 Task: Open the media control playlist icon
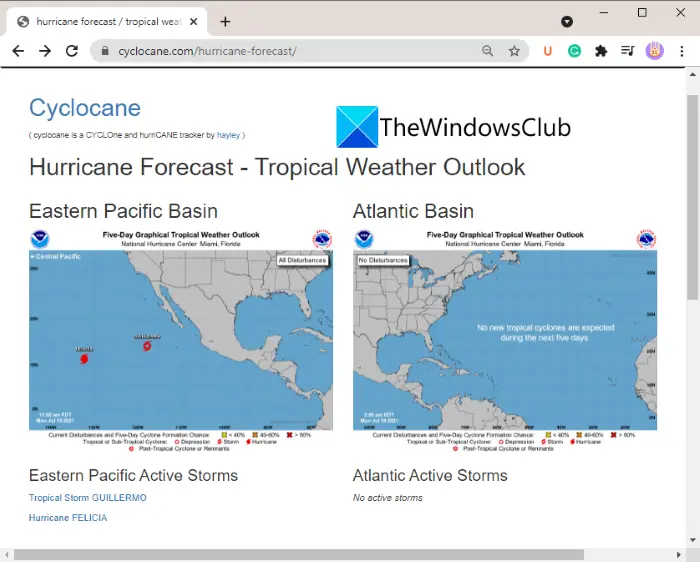628,51
